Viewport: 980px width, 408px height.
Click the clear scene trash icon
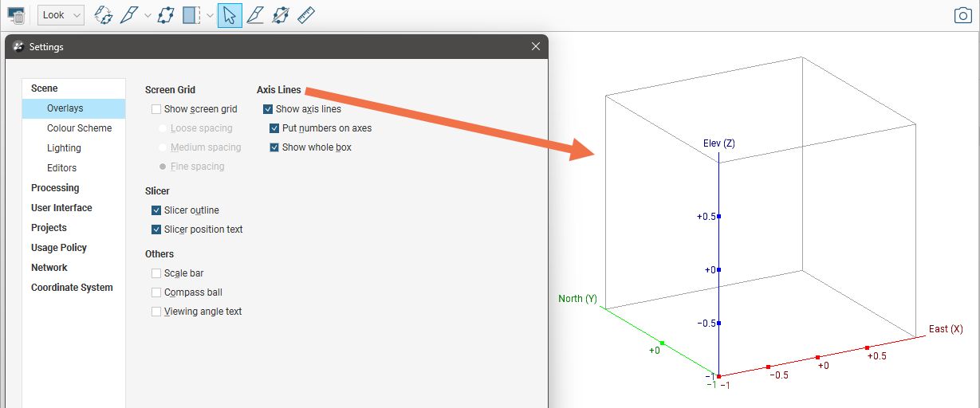[x=16, y=15]
